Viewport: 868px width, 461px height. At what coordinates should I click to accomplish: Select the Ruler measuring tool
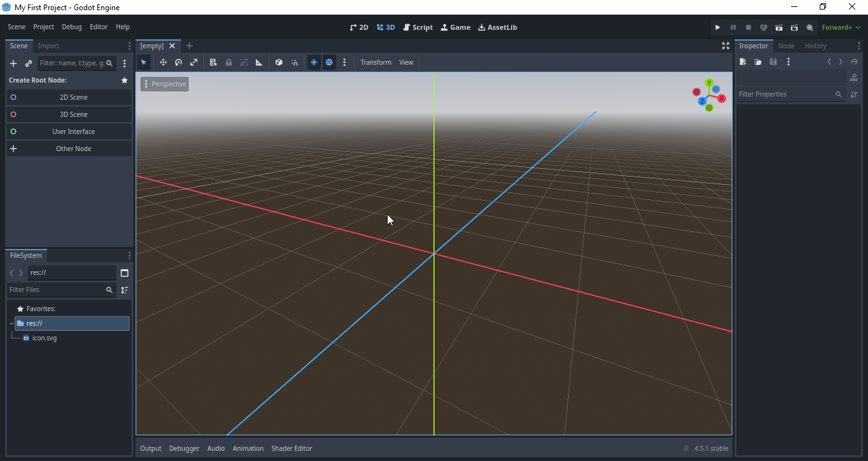(x=259, y=62)
